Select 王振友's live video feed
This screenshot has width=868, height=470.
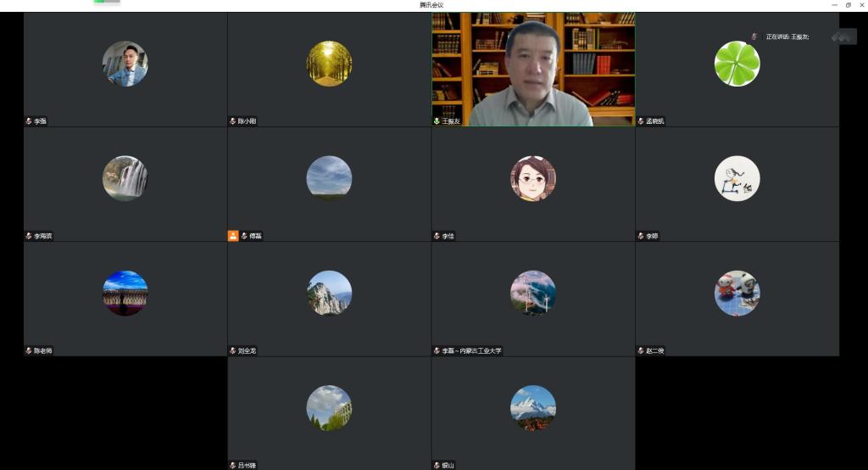pos(533,70)
